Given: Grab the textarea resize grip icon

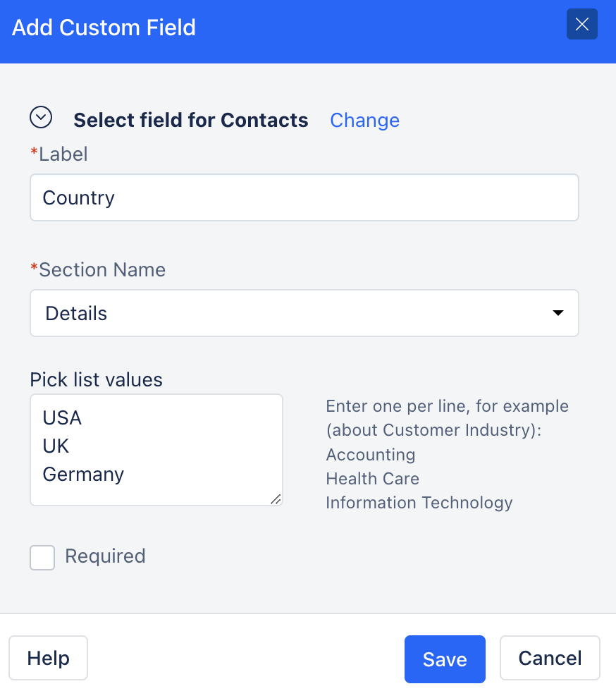Looking at the screenshot, I should pos(276,499).
